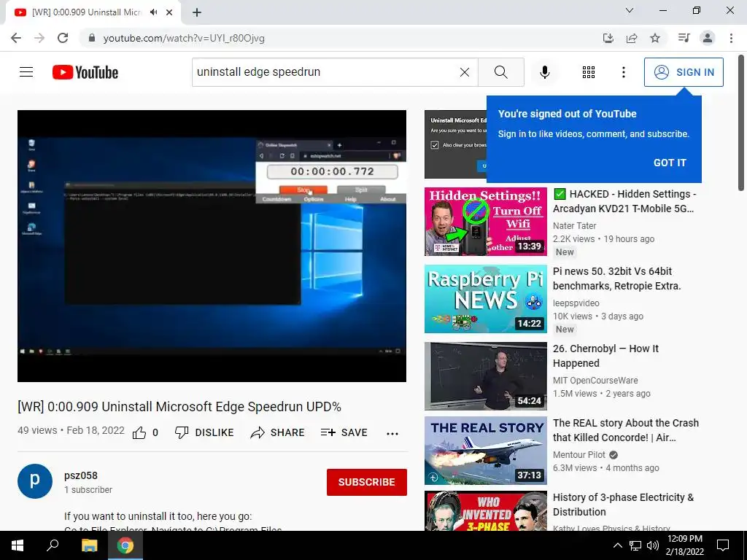Click Mentour Pilot channel name
This screenshot has height=560, width=747.
pos(578,455)
